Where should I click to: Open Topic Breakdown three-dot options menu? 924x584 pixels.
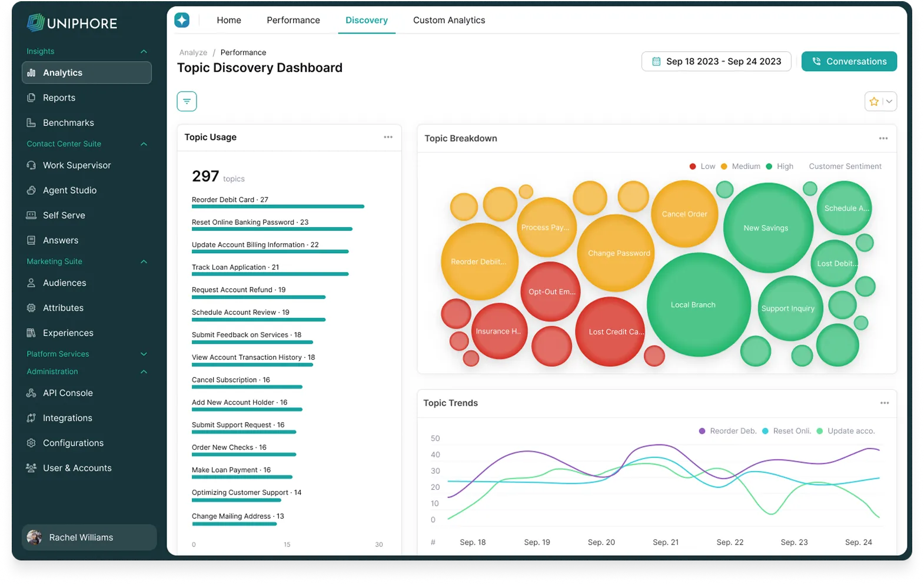point(883,138)
